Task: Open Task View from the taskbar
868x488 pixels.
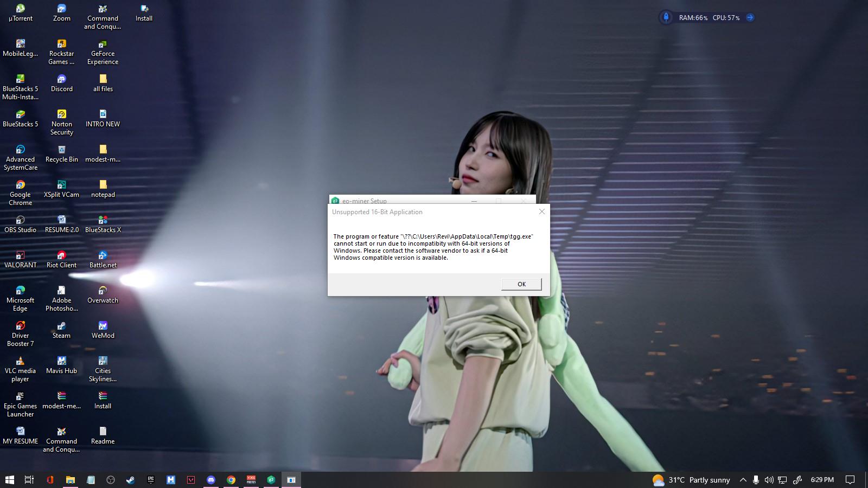Action: 29,480
